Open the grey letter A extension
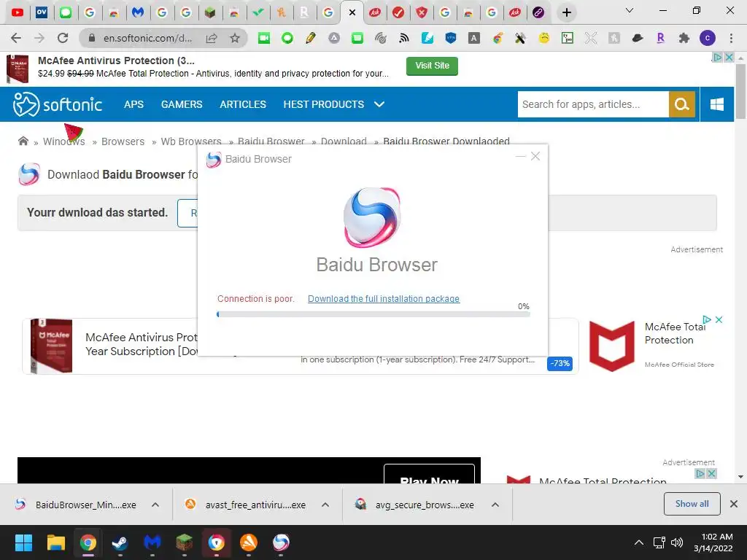Image resolution: width=747 pixels, height=560 pixels. [x=474, y=38]
